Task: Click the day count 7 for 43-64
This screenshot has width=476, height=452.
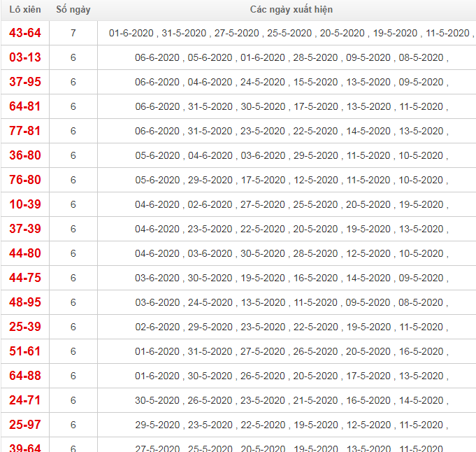Action: 73,33
